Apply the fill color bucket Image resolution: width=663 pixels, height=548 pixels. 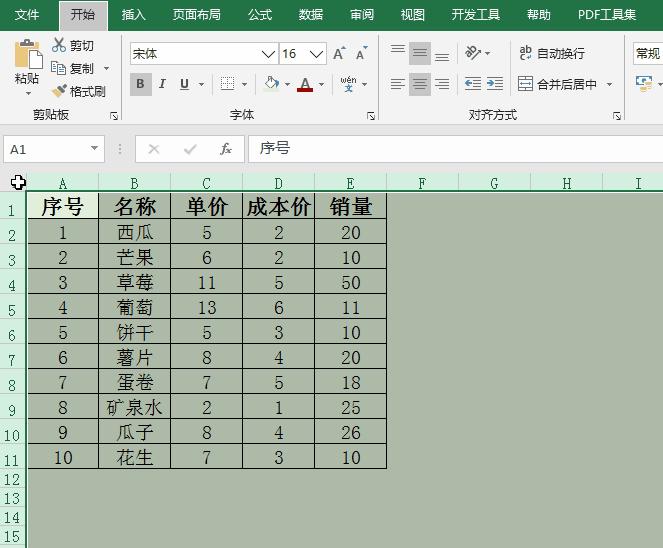point(271,84)
